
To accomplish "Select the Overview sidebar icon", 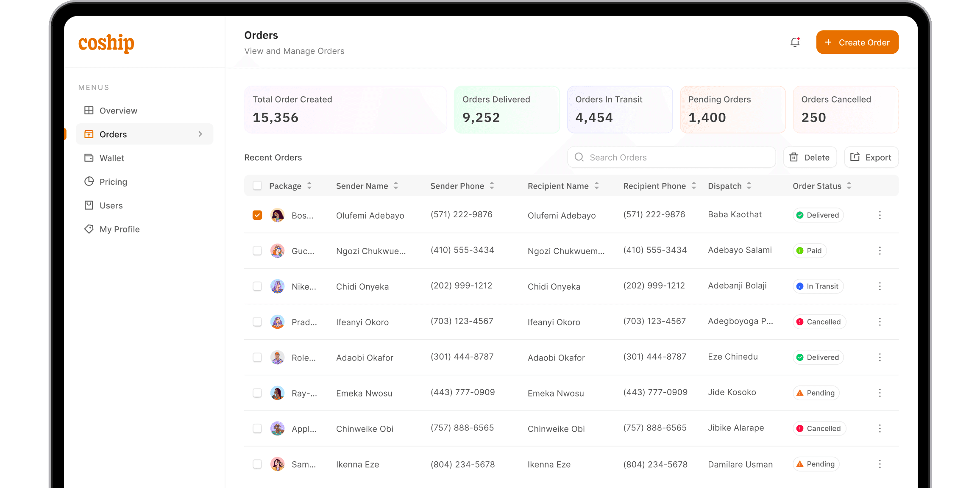I will pyautogui.click(x=89, y=110).
